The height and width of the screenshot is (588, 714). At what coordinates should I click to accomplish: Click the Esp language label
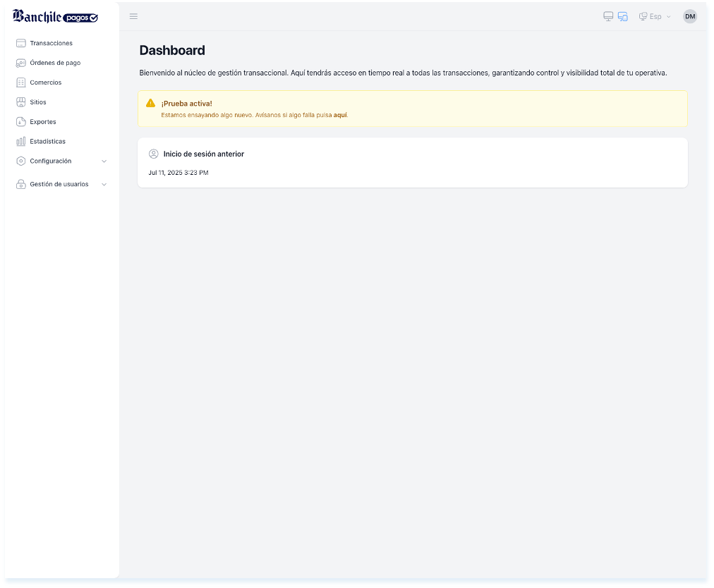pyautogui.click(x=655, y=16)
